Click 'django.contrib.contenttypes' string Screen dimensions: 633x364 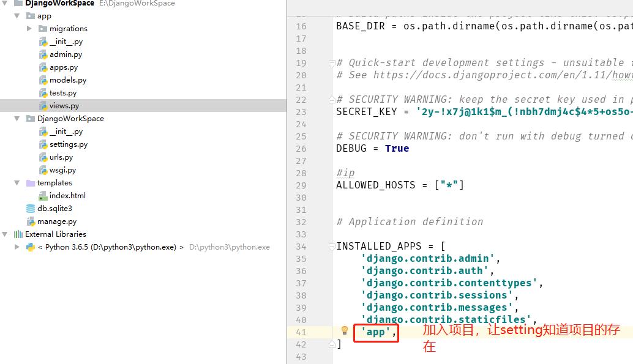click(x=449, y=283)
